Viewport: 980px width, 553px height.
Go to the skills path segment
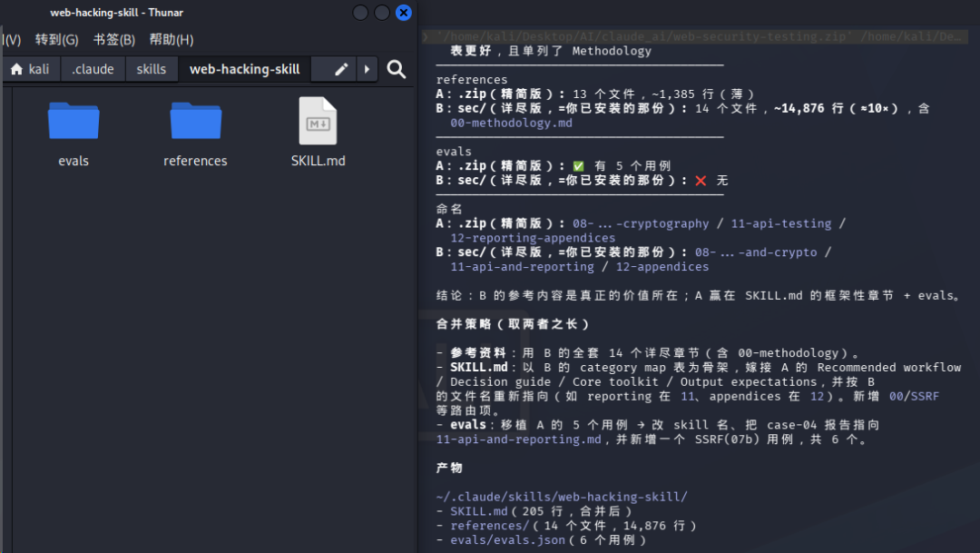152,69
